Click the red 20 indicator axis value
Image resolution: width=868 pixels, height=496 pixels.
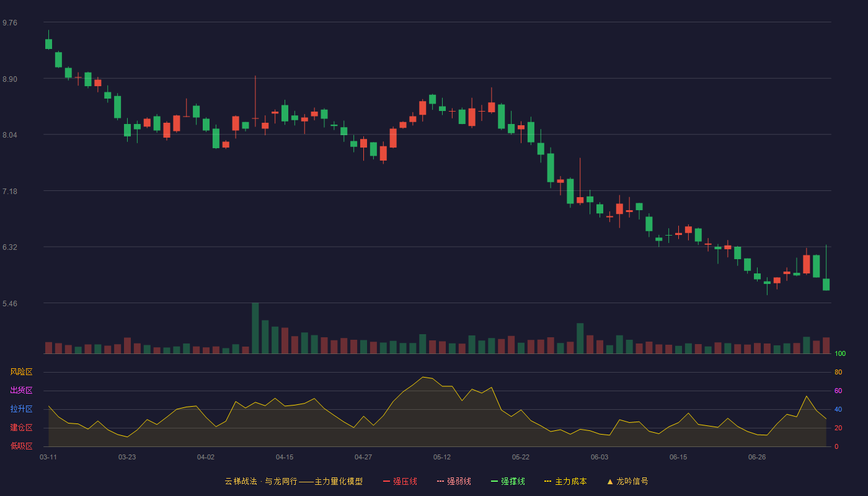tap(838, 428)
